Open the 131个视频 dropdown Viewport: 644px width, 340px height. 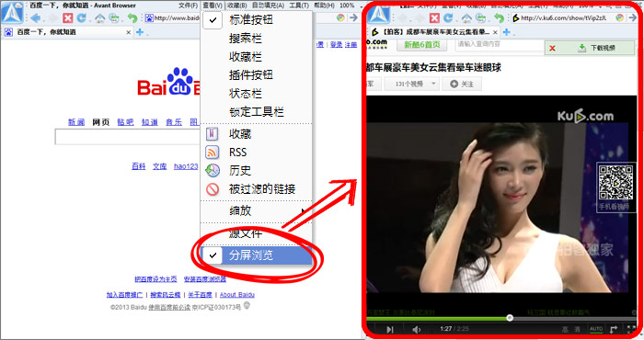[x=412, y=84]
